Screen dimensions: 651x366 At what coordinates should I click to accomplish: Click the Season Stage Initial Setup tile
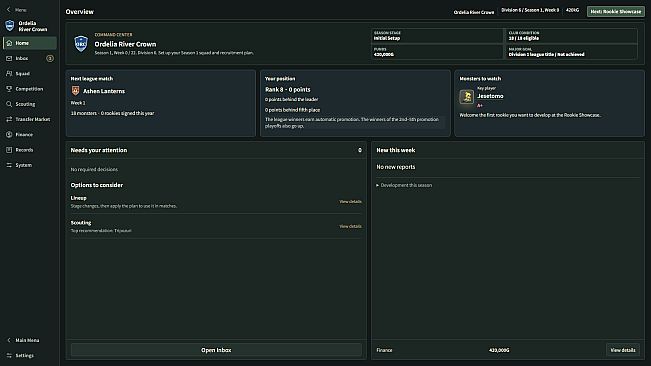click(x=437, y=36)
